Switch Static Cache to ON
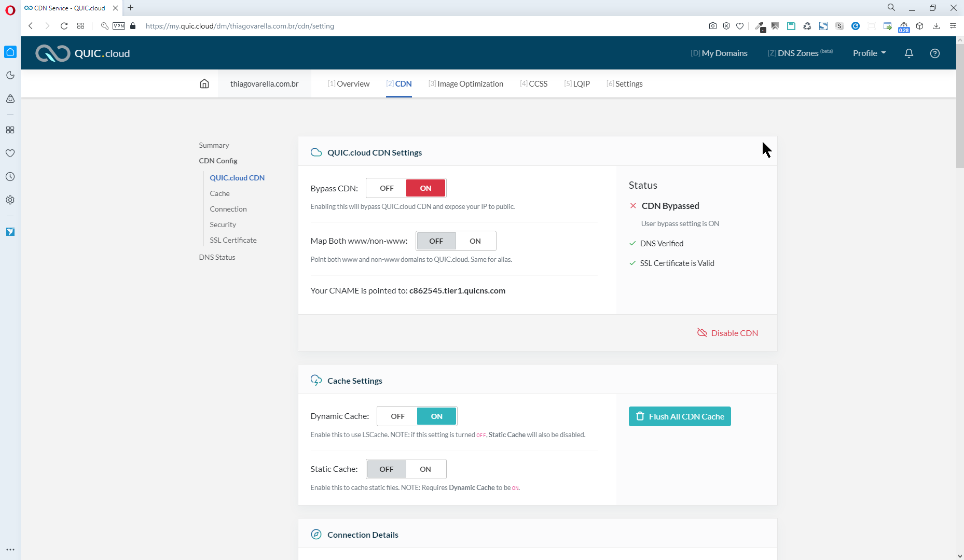The image size is (964, 560). (x=425, y=469)
